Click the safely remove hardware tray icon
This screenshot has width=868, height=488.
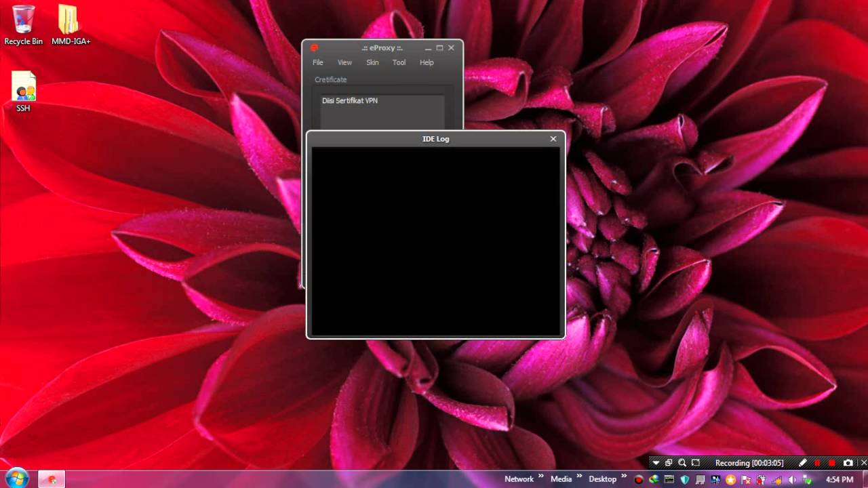807,480
